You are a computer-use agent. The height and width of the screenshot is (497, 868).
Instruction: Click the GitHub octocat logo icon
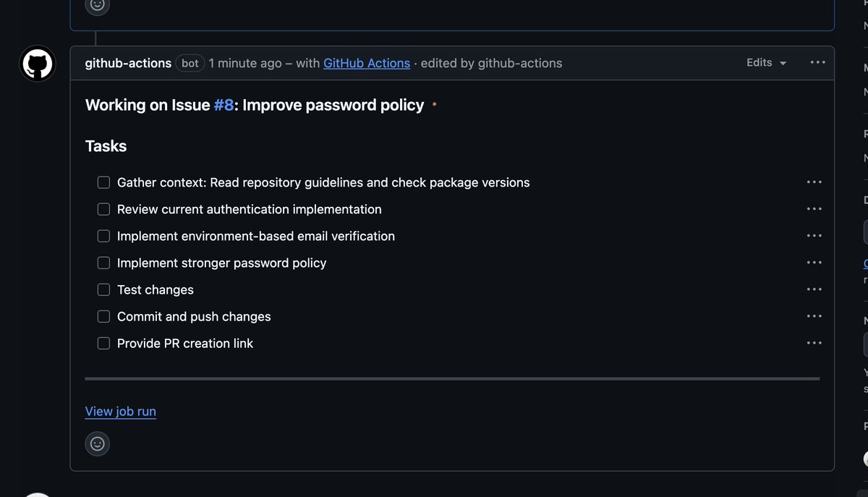click(36, 63)
